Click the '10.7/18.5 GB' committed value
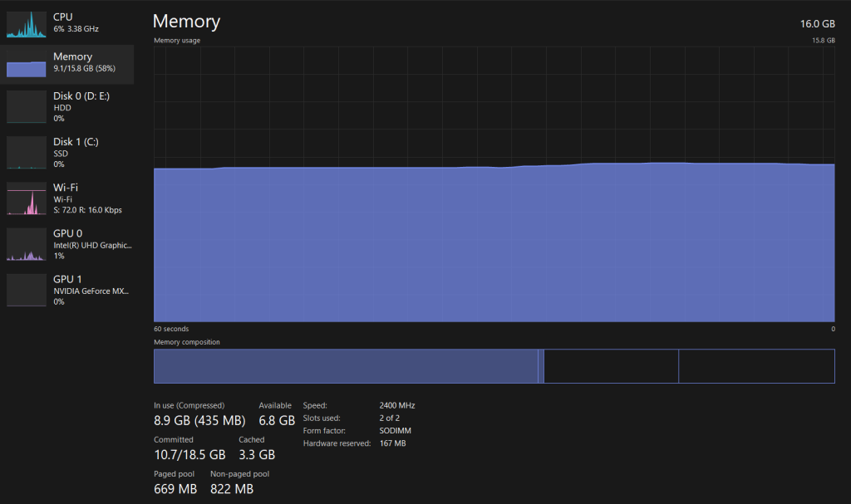Screen dimensions: 851x504 coord(189,455)
